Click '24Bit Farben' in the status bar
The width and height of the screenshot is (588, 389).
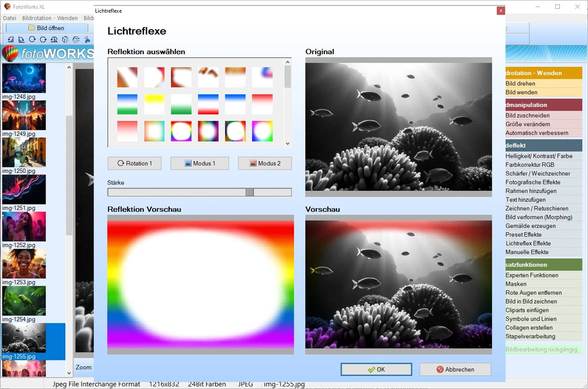[x=207, y=384]
